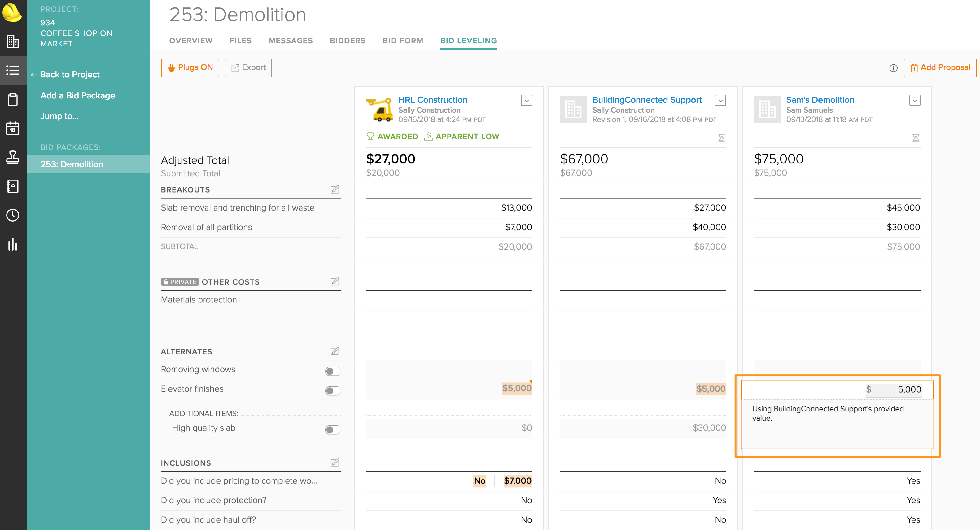
Task: Click the buildings icon in left sidebar
Action: (13, 41)
